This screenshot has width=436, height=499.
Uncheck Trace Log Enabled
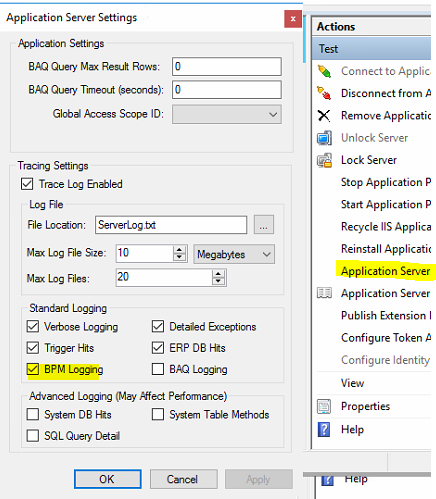(27, 184)
